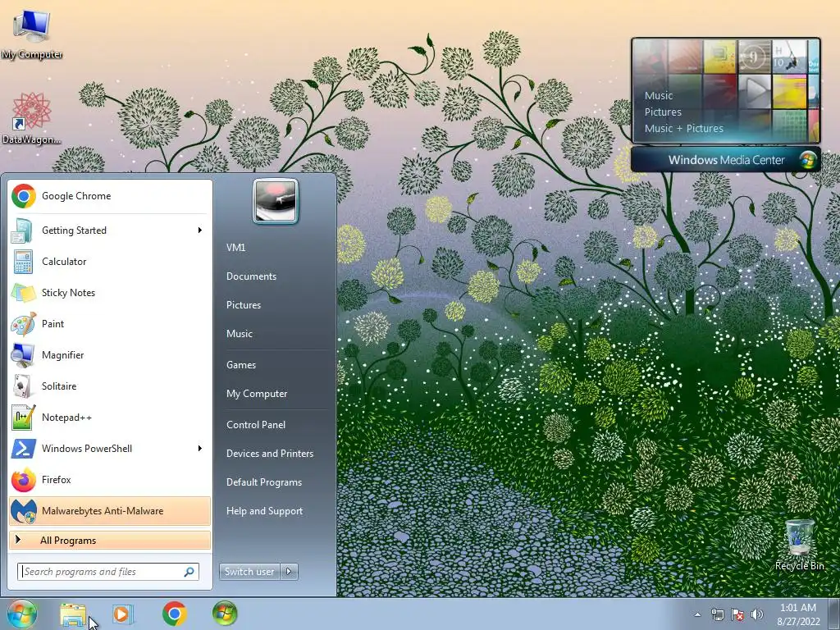Viewport: 840px width, 630px height.
Task: Start the Magnifier tool
Action: click(110, 354)
